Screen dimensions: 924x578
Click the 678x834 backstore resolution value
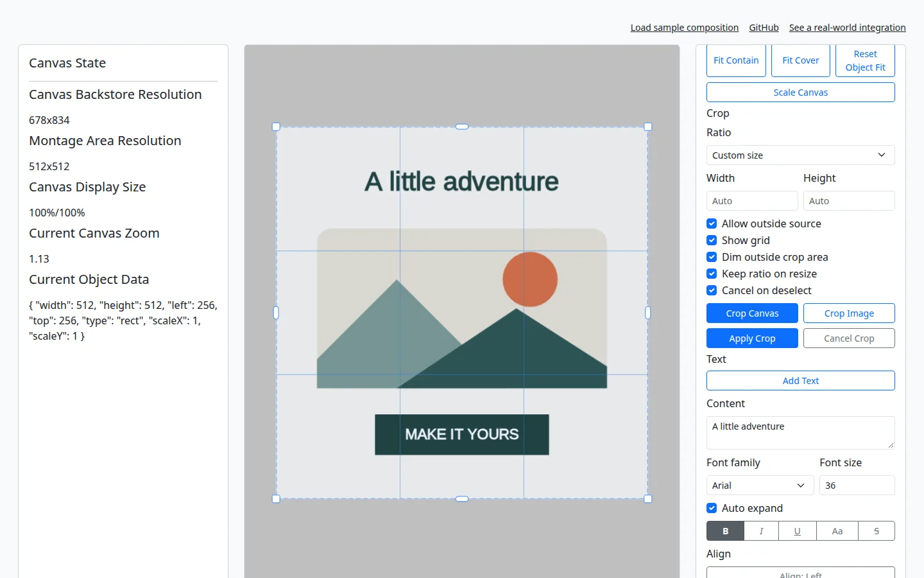click(49, 120)
